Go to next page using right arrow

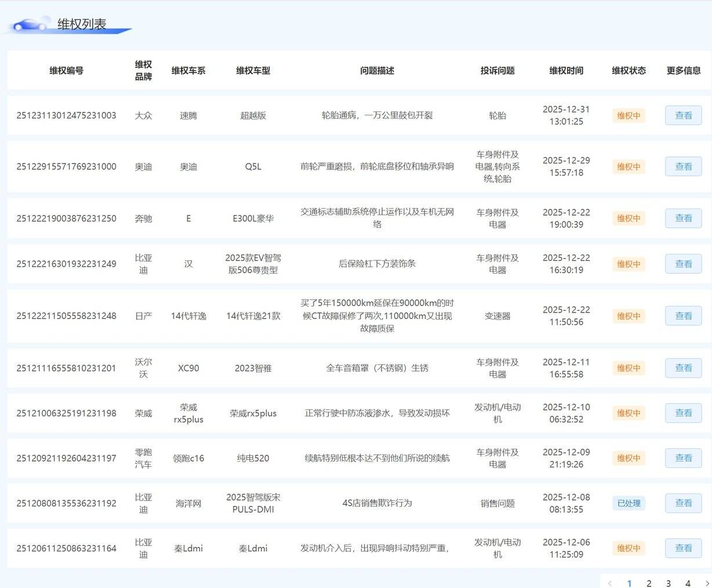[x=707, y=583]
